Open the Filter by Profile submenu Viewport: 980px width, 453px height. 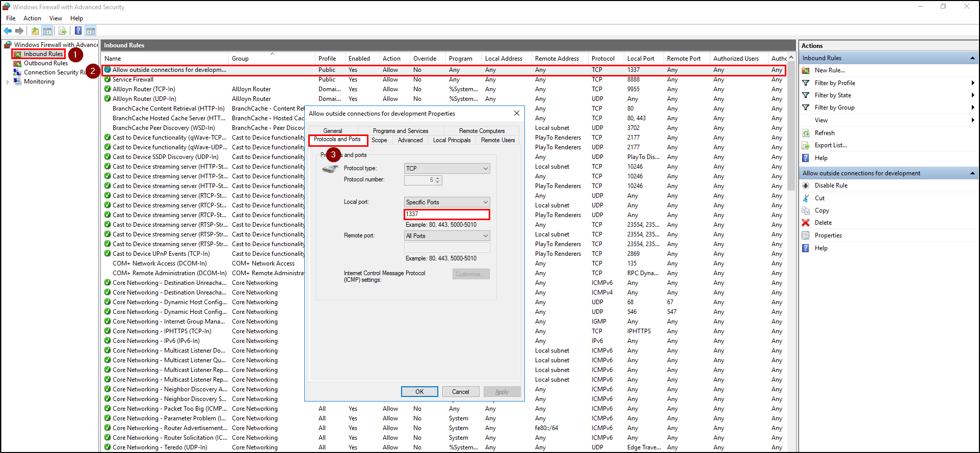point(835,83)
